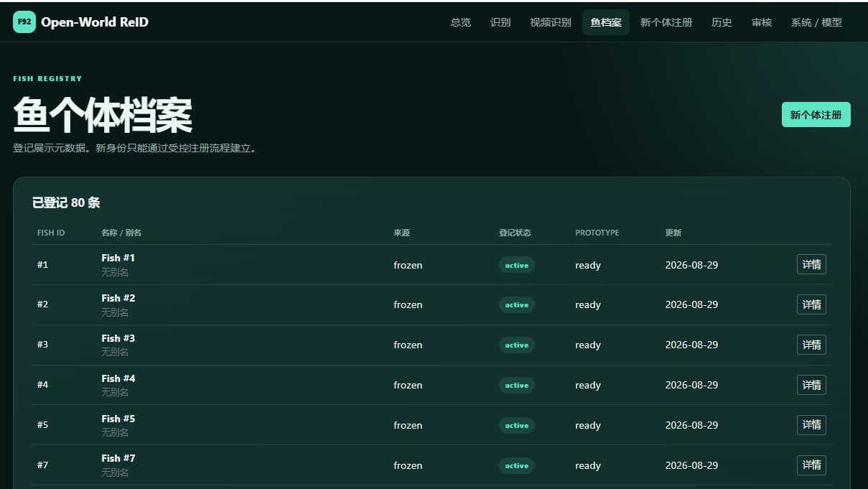View 详情 for Fish #3
This screenshot has height=489, width=868.
tap(811, 345)
